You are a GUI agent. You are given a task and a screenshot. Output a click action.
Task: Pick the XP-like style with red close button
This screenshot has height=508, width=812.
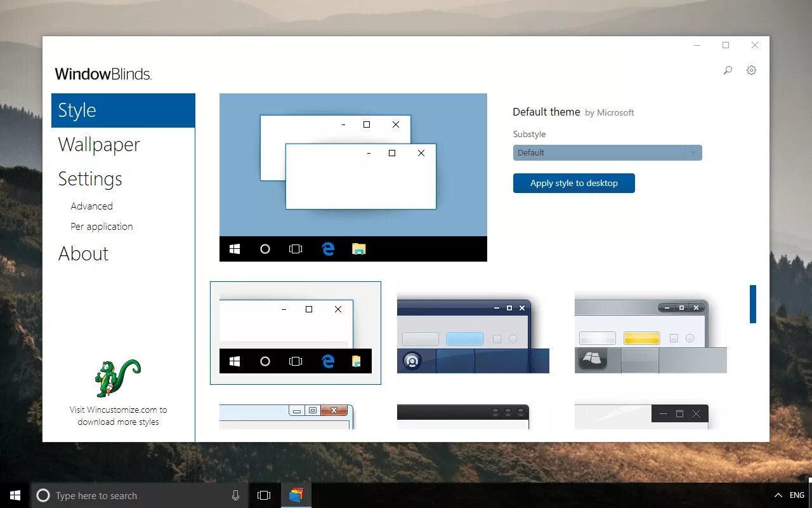[x=287, y=417]
